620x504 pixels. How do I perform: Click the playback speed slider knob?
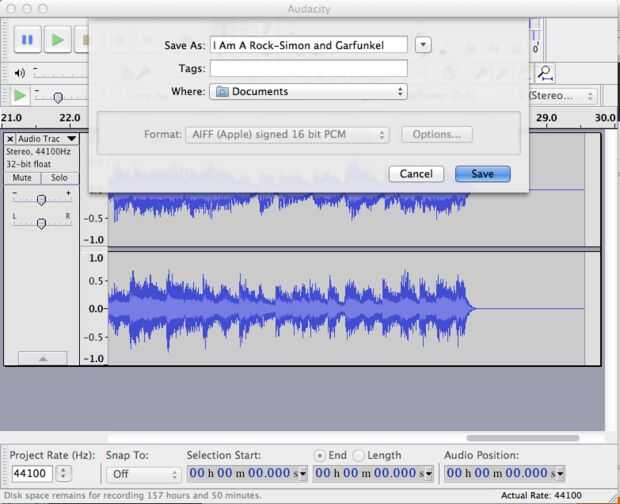[x=58, y=98]
